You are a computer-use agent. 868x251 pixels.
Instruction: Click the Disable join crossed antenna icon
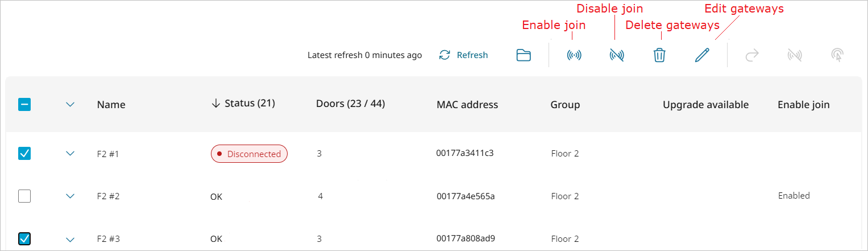click(x=617, y=55)
